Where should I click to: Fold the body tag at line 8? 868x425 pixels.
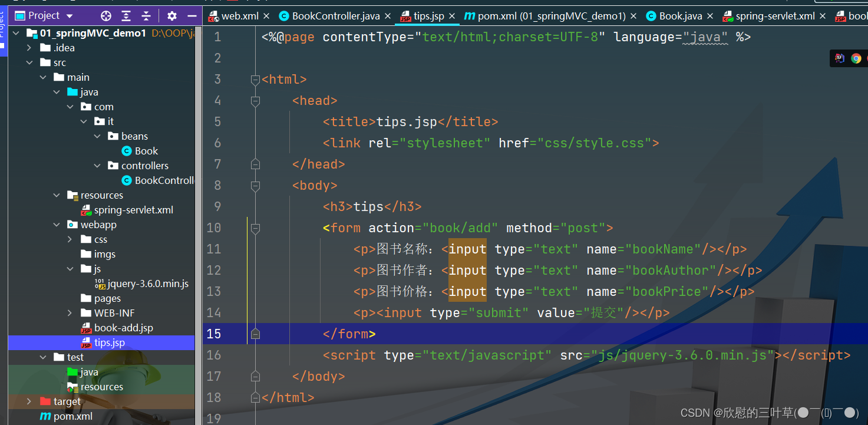pyautogui.click(x=255, y=185)
